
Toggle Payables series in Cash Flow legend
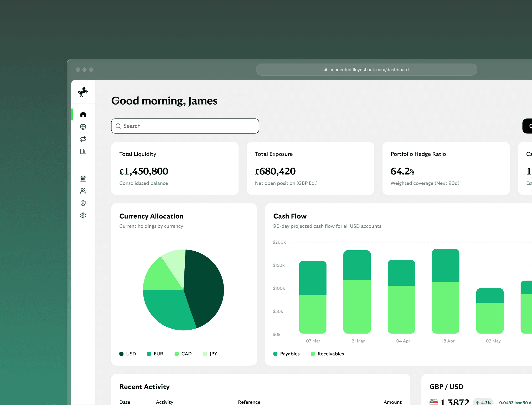point(287,354)
